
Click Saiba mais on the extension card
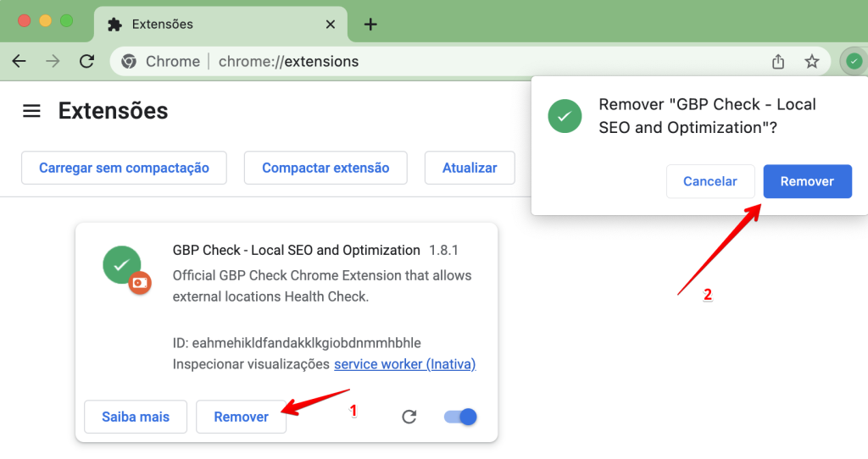136,417
